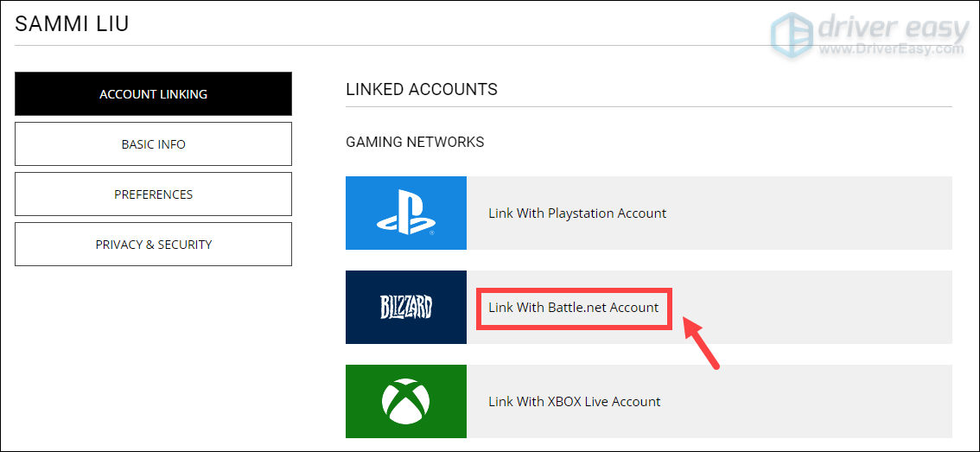The height and width of the screenshot is (452, 980).
Task: Click the Blizzard logo tile
Action: click(405, 307)
